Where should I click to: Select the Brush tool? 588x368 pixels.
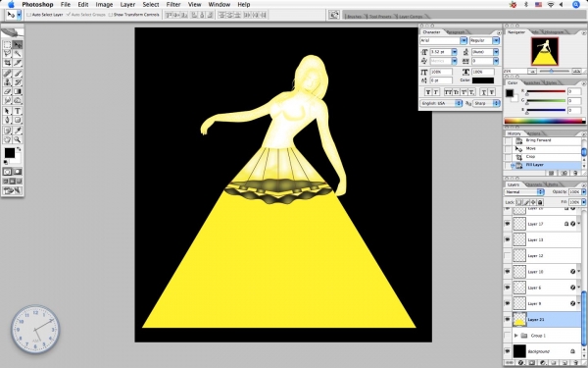[18, 74]
